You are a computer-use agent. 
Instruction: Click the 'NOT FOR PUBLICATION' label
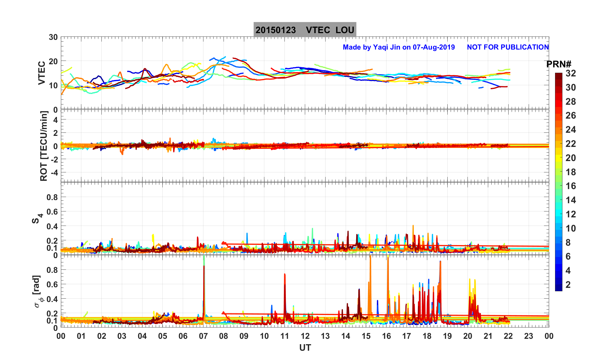tap(507, 47)
